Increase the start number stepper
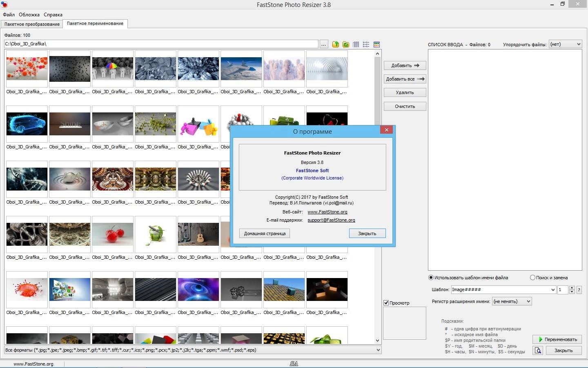The image size is (588, 368). pyautogui.click(x=572, y=288)
